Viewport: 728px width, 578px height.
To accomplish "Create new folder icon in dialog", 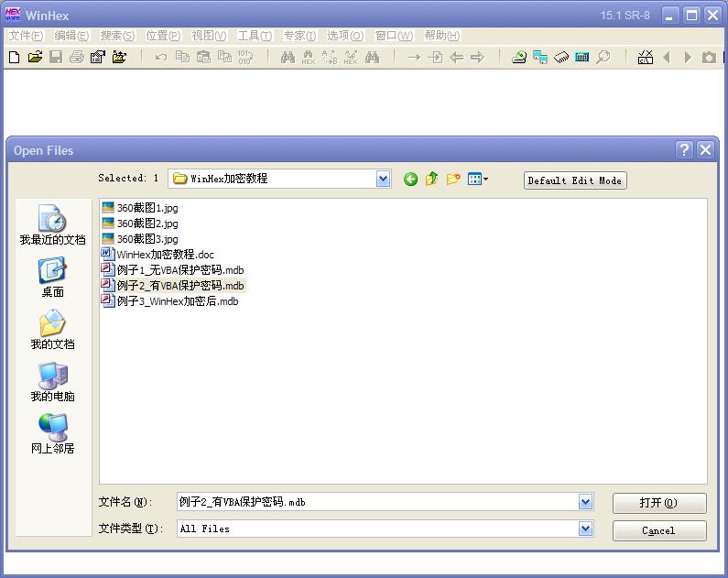I will [x=453, y=179].
